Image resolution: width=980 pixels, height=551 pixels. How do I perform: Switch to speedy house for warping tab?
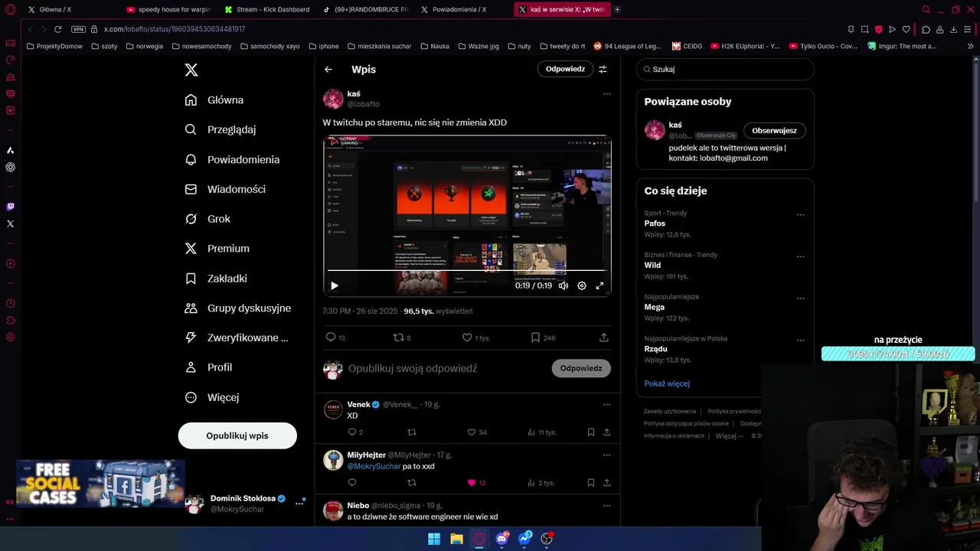click(168, 9)
